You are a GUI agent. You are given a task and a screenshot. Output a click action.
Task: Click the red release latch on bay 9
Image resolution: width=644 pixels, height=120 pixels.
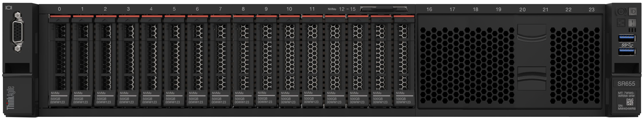266,16
